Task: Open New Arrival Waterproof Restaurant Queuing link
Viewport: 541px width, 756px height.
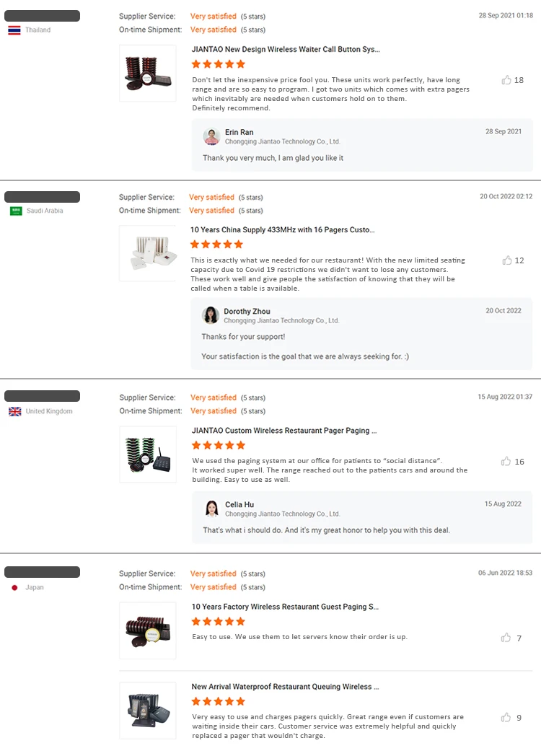Action: tap(285, 687)
